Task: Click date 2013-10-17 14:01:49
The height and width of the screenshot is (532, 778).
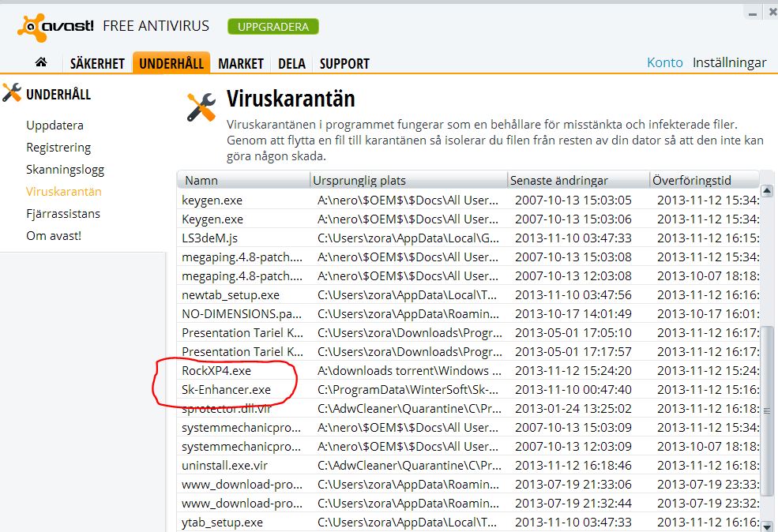Action: coord(573,314)
